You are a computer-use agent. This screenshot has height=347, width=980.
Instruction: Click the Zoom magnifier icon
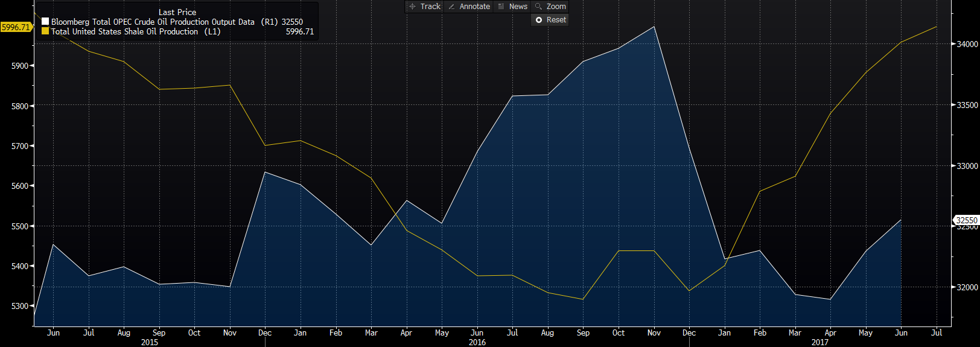tap(538, 7)
